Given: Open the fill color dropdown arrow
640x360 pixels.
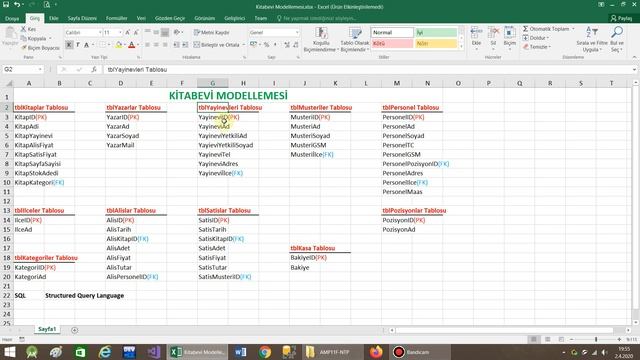Looking at the screenshot, I should tap(124, 45).
